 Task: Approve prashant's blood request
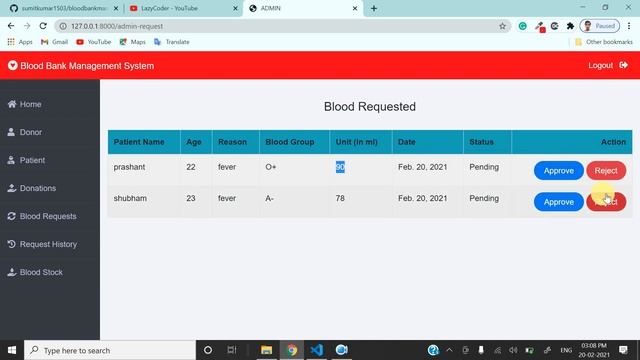point(558,171)
